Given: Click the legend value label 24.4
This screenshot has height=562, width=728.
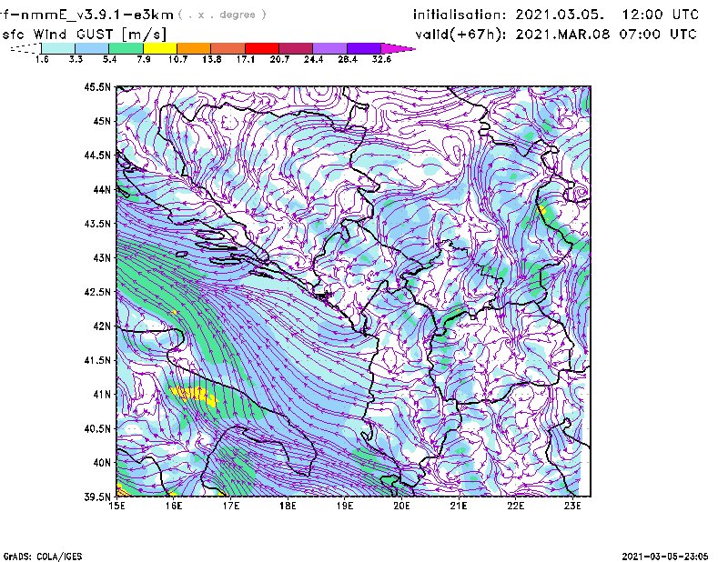Looking at the screenshot, I should click(313, 59).
